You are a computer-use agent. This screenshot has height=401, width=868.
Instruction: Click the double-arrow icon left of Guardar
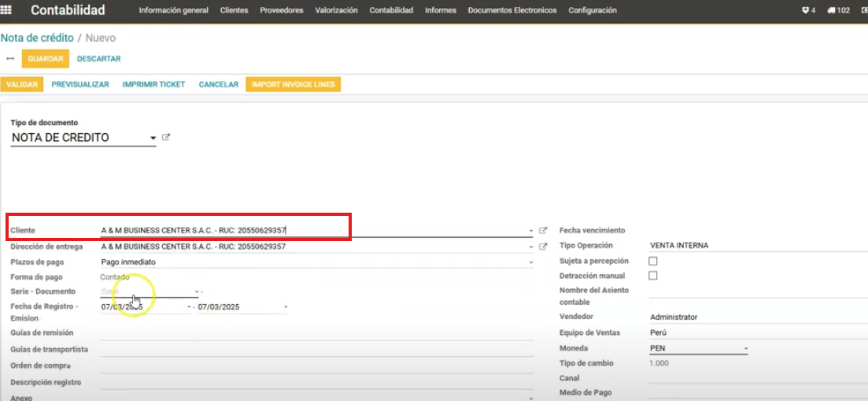point(10,58)
